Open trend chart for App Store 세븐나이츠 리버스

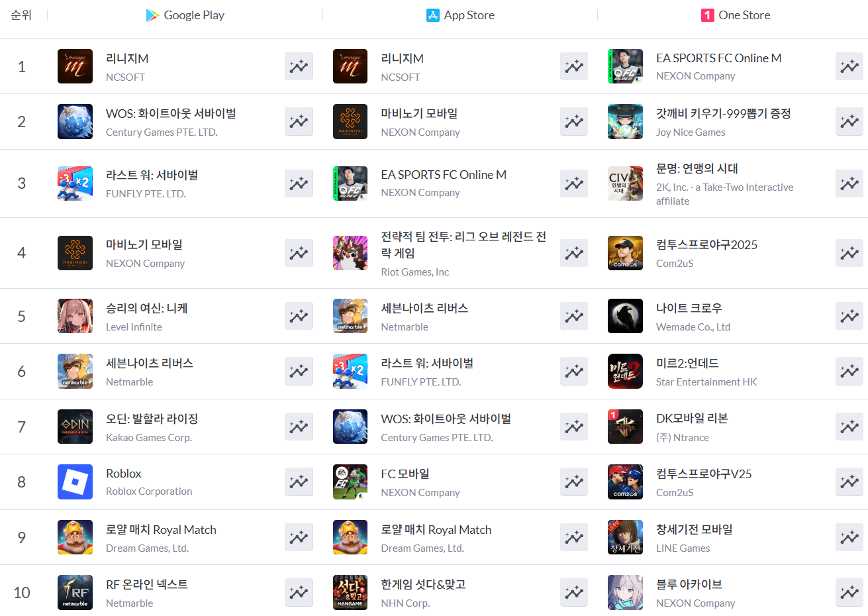[574, 316]
